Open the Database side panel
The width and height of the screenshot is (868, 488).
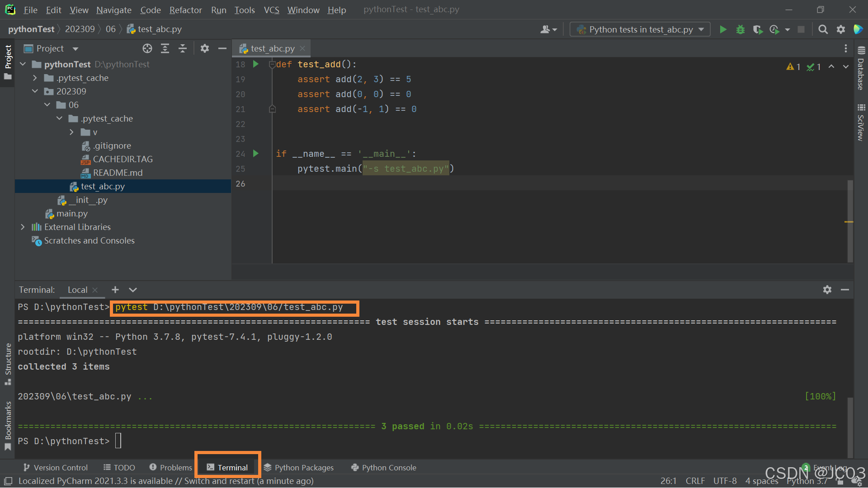click(861, 69)
